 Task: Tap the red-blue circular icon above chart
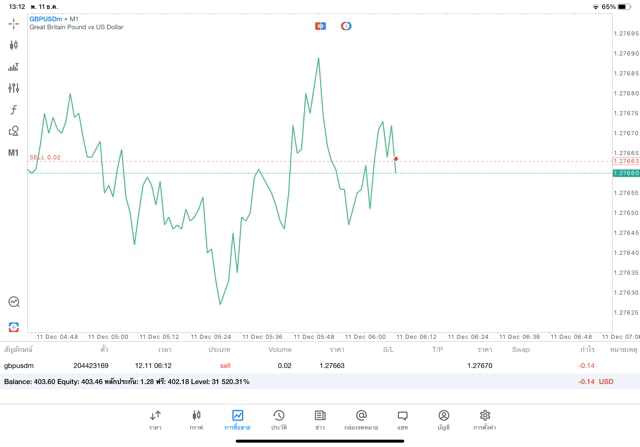pos(346,25)
